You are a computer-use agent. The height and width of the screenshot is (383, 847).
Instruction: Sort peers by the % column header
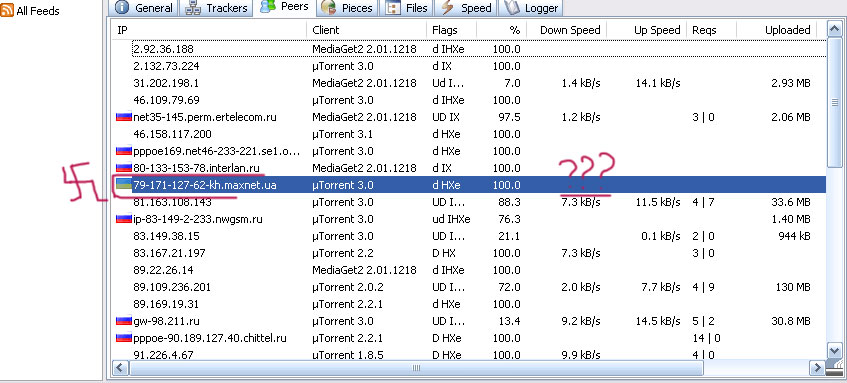tap(501, 30)
